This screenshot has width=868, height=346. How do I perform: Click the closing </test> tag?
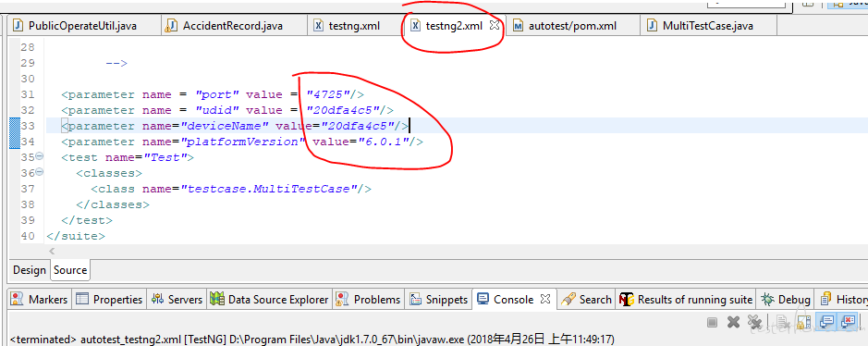(87, 220)
